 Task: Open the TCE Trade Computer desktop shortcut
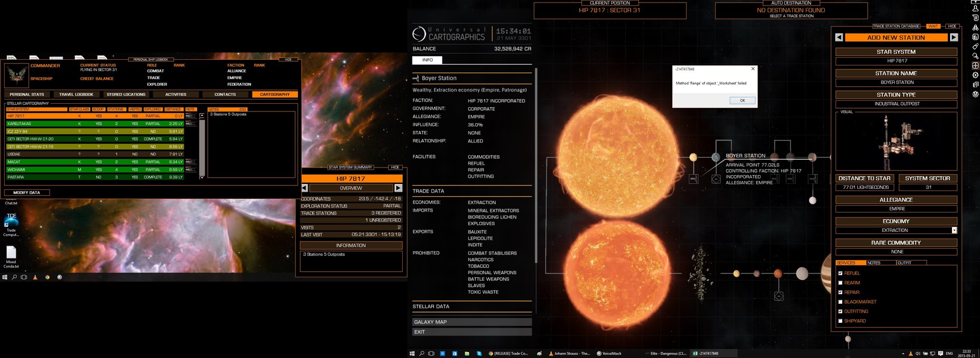11,225
